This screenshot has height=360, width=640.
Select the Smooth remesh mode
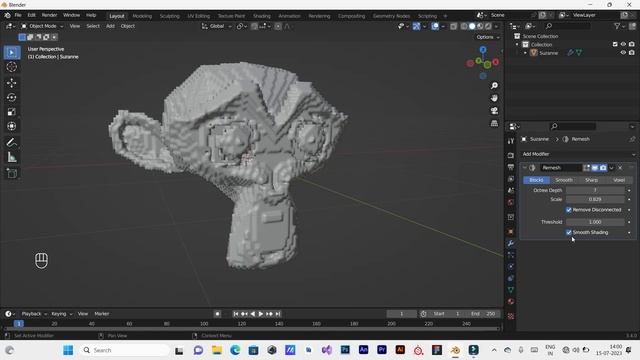point(564,180)
